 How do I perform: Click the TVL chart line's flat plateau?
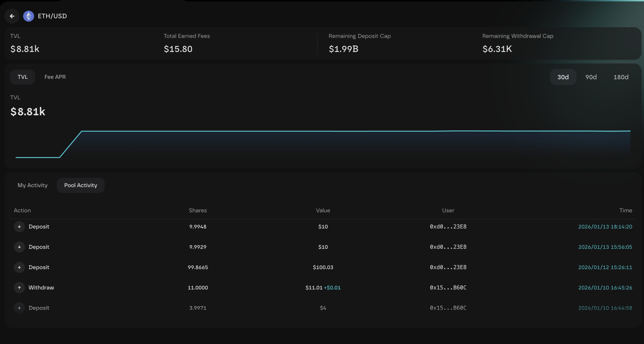click(x=350, y=131)
